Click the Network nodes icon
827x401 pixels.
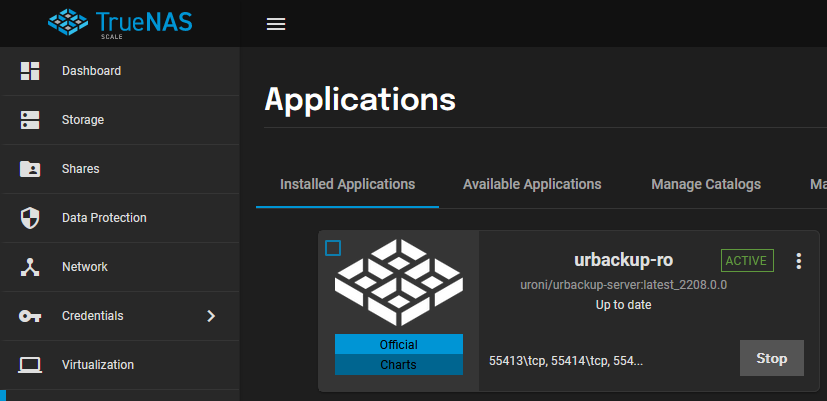pos(30,267)
